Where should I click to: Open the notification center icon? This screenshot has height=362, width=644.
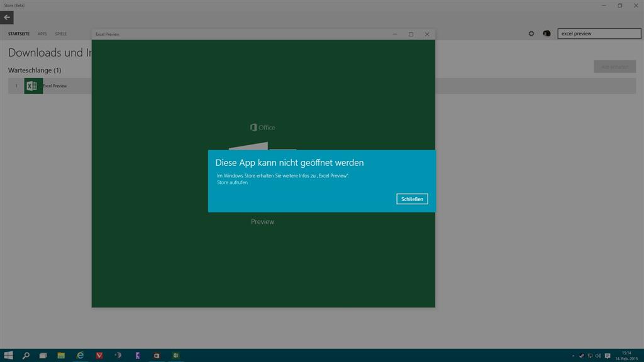(608, 356)
